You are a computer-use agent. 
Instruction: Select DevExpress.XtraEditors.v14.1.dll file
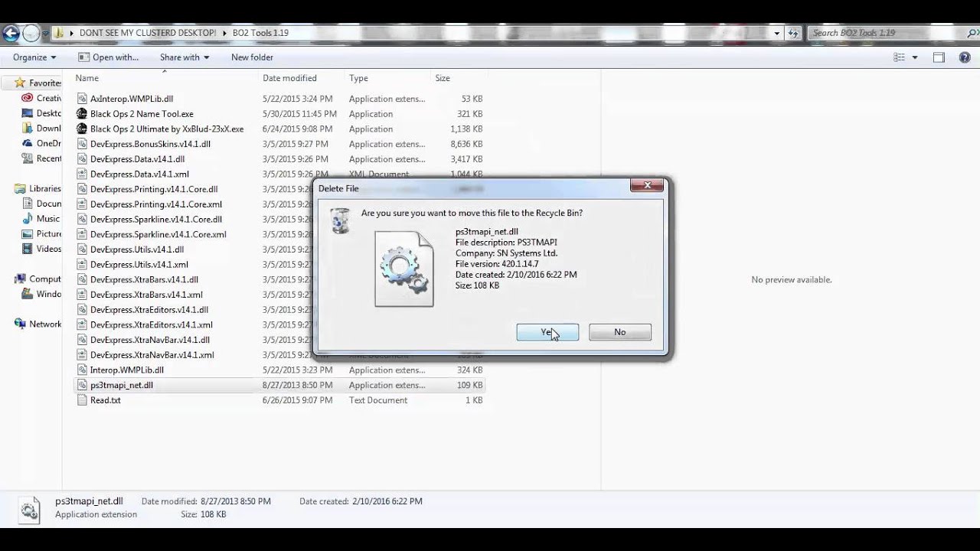click(x=149, y=310)
